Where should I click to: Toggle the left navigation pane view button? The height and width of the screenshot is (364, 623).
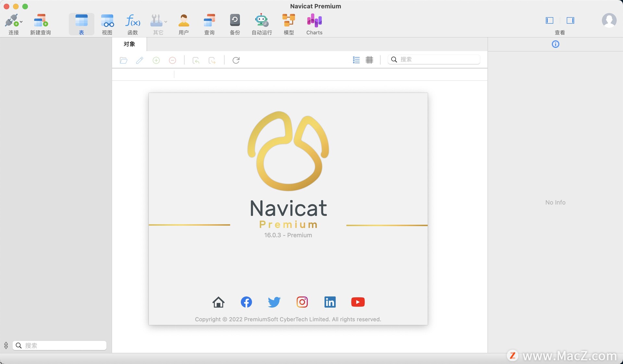tap(549, 20)
